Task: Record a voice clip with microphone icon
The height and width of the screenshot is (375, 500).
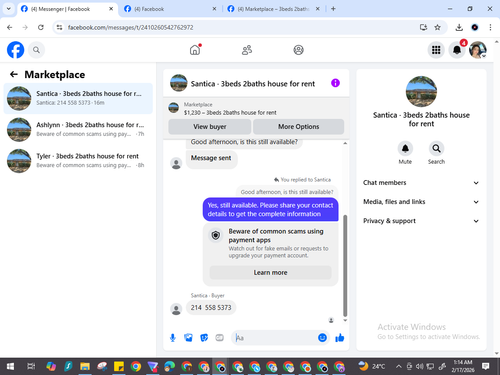Action: [x=173, y=338]
